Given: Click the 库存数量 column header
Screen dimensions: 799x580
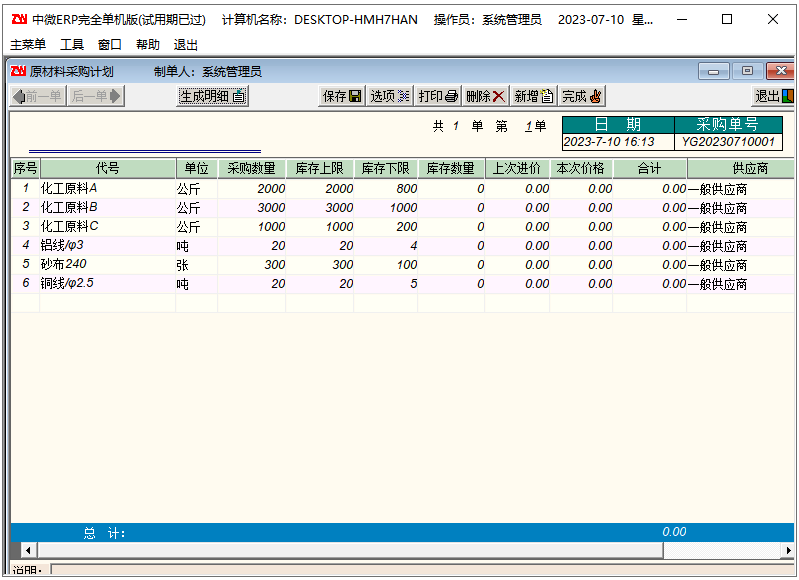Looking at the screenshot, I should coord(451,168).
